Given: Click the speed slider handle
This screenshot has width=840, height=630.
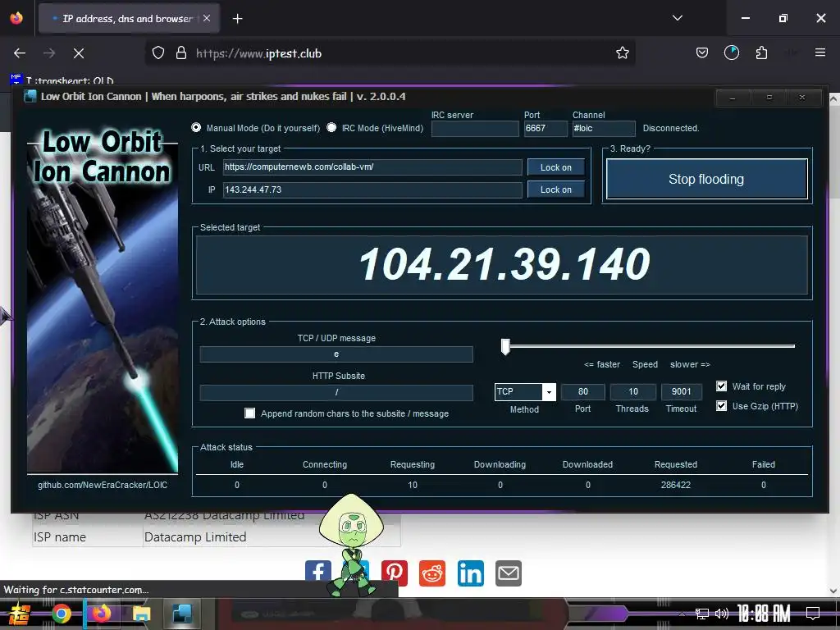Looking at the screenshot, I should 505,347.
